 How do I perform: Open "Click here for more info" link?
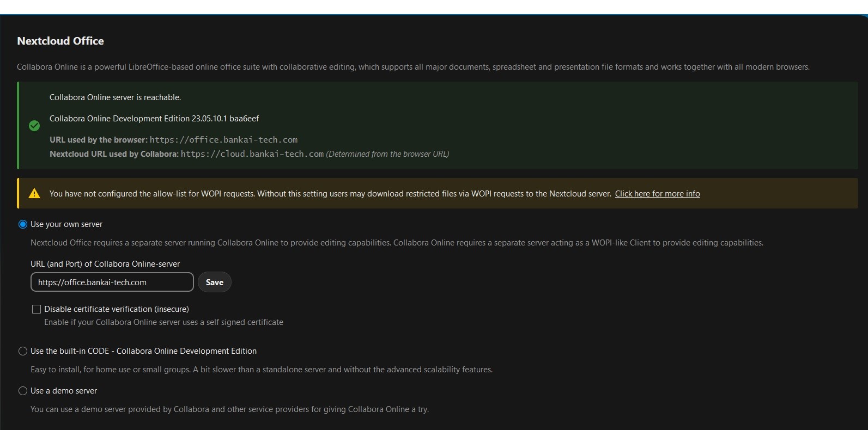click(657, 194)
